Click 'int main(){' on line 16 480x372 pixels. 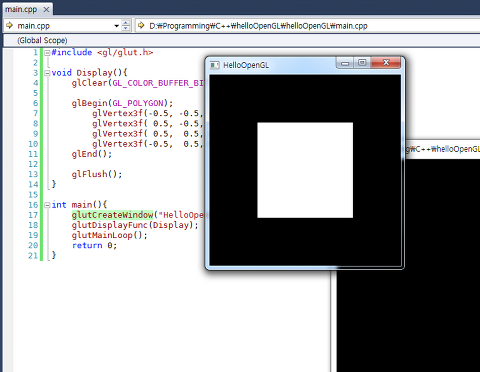coord(79,205)
